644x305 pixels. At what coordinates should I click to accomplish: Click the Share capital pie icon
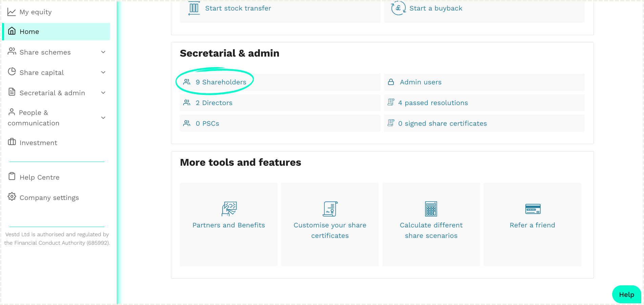(x=12, y=72)
